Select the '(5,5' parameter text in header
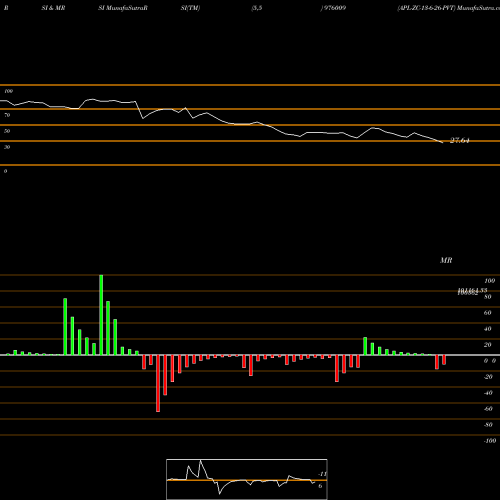 tap(257, 8)
